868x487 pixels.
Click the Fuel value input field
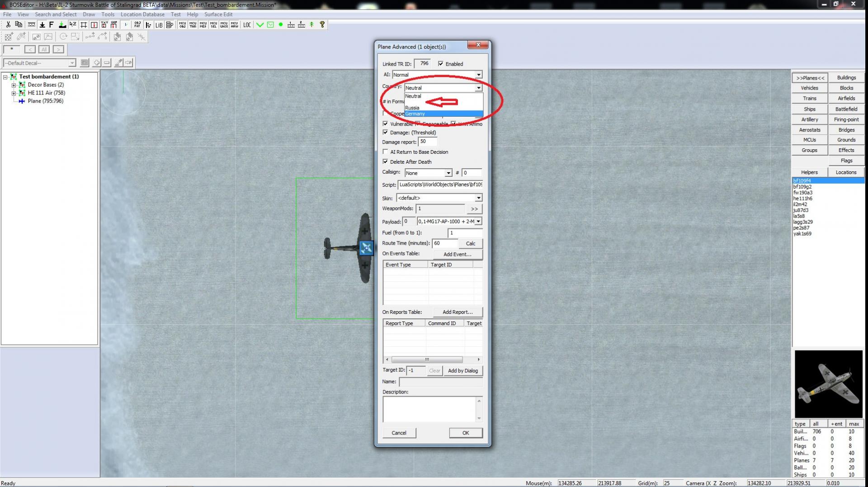[465, 233]
